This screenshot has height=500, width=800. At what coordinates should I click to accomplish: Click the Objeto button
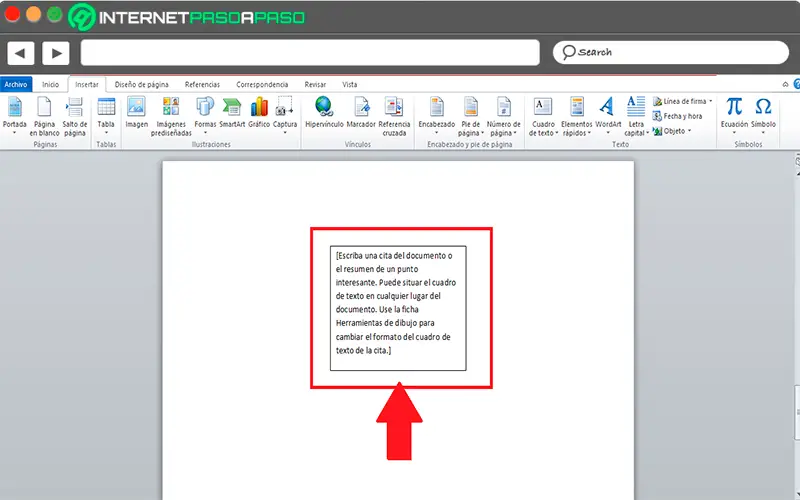669,131
